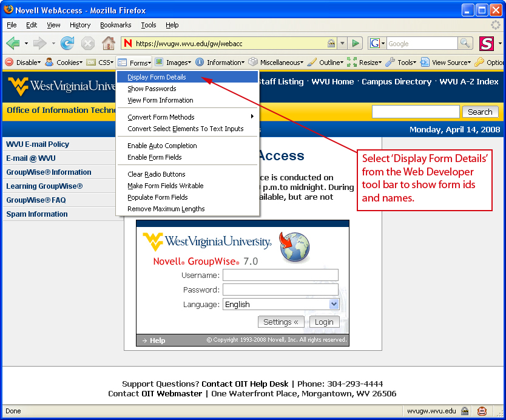Click the Reload page icon

[67, 43]
